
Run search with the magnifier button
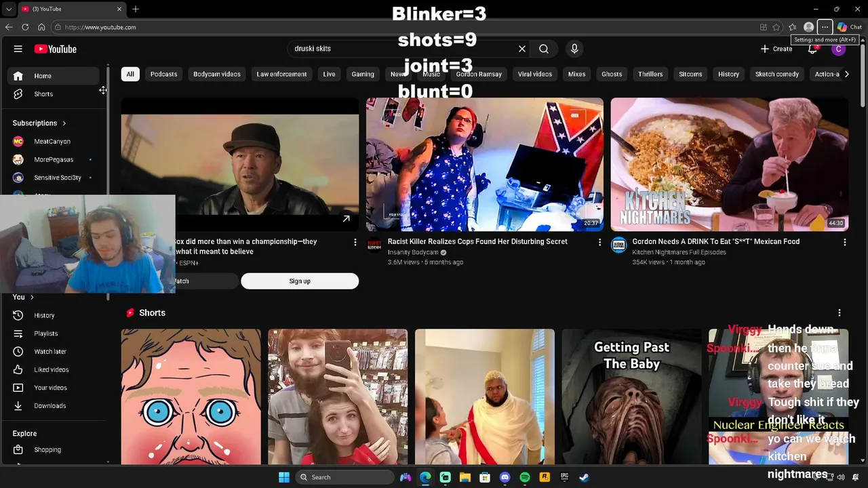point(544,49)
